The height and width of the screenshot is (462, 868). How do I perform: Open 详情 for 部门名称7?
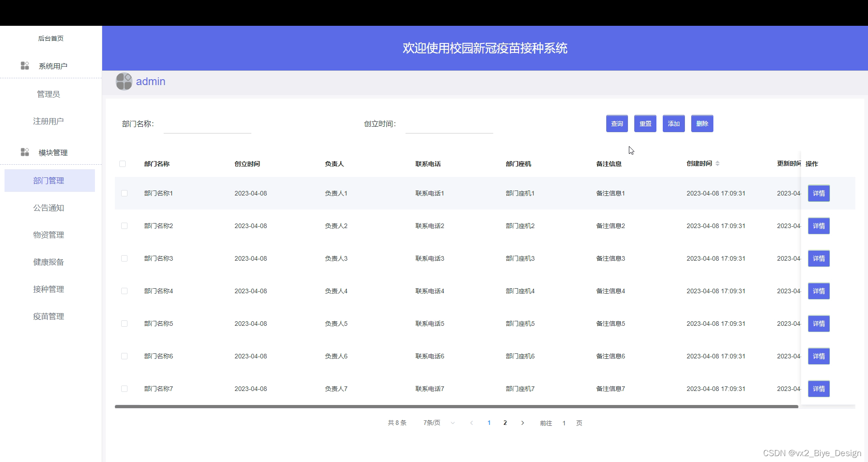[819, 389]
